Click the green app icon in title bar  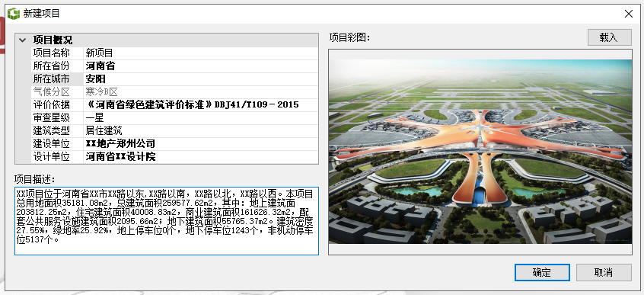click(14, 14)
